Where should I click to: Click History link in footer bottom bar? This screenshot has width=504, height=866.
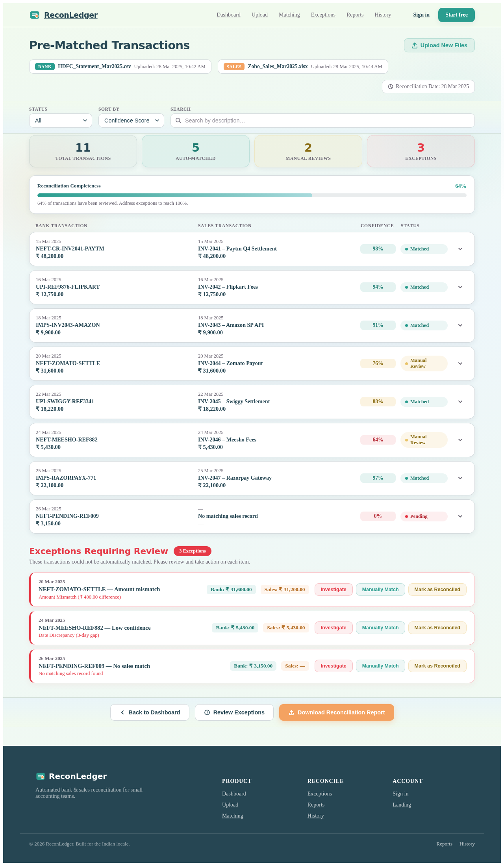point(467,844)
